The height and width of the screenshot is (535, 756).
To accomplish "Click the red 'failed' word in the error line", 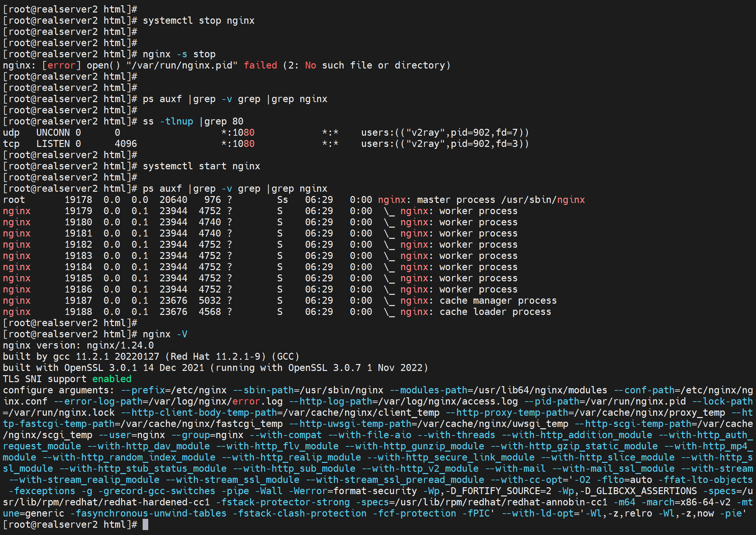I will coord(260,65).
